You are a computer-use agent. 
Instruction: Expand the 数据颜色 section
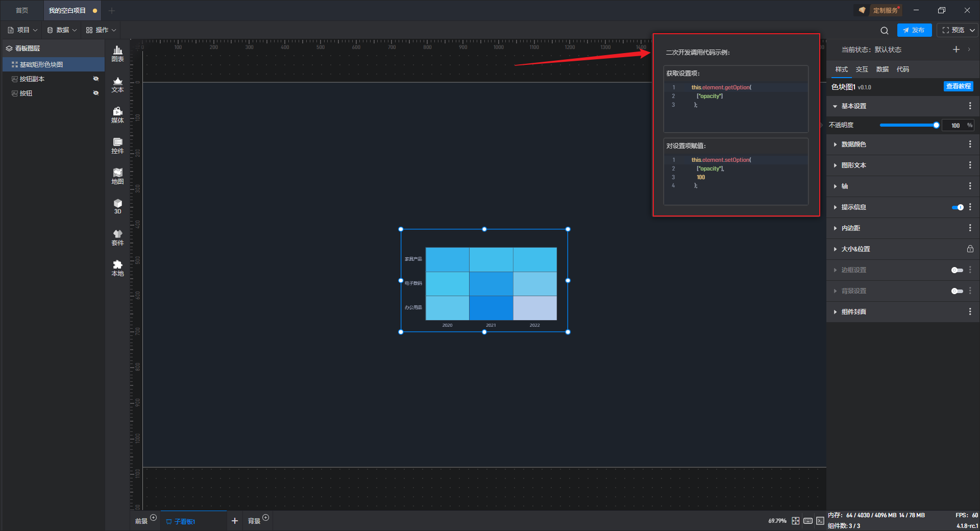click(x=853, y=144)
